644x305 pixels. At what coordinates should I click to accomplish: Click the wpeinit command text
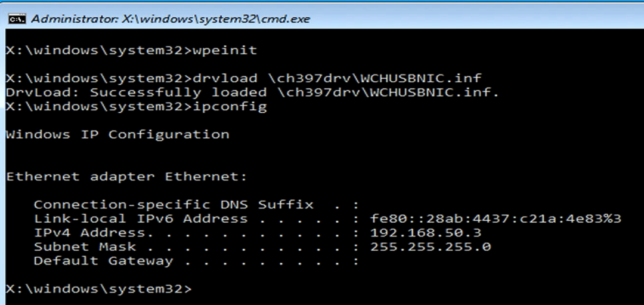click(x=225, y=50)
